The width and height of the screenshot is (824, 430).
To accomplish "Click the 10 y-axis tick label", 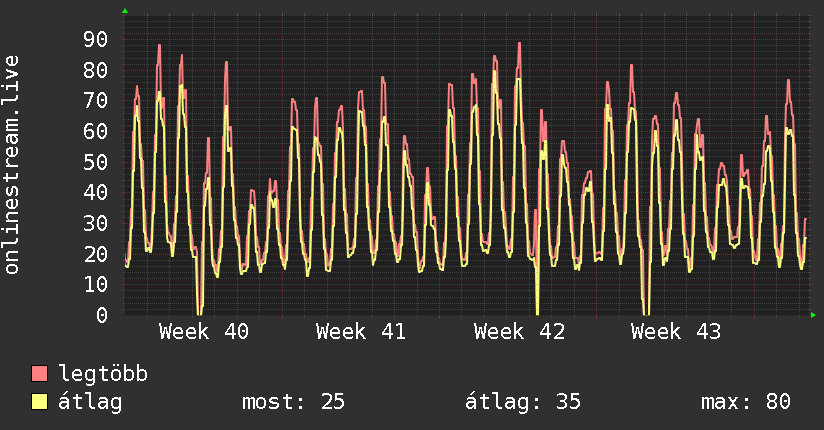I will click(96, 284).
